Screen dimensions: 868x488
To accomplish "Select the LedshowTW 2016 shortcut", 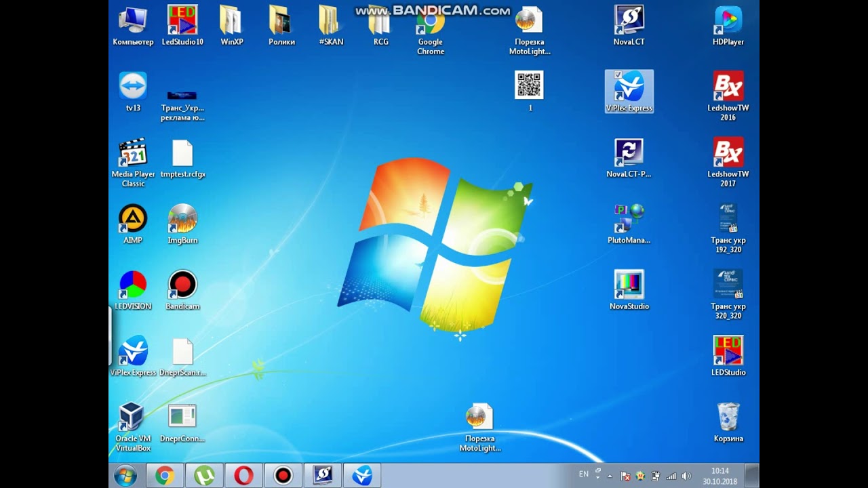I will [x=728, y=96].
